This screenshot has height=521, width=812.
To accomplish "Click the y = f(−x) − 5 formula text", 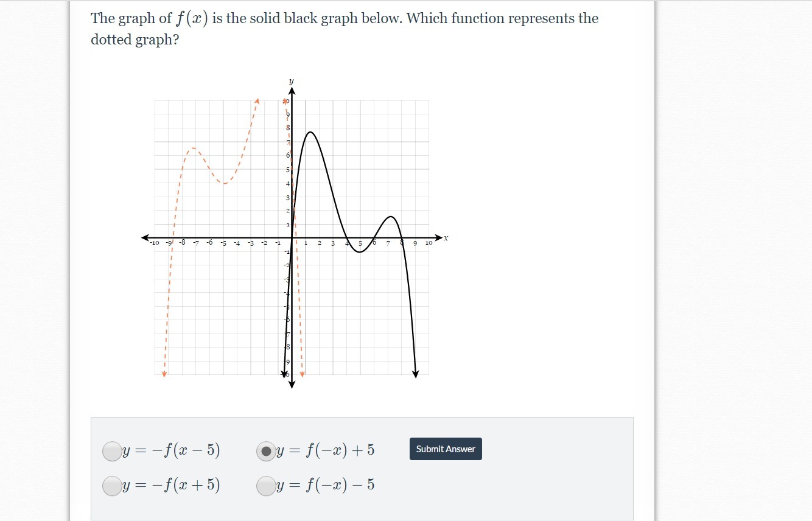I will coord(326,485).
